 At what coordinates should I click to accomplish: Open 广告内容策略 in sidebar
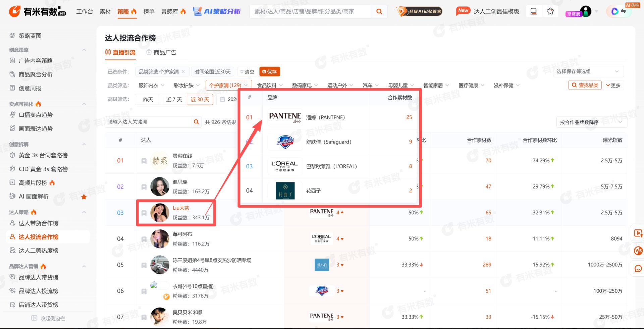tap(36, 61)
